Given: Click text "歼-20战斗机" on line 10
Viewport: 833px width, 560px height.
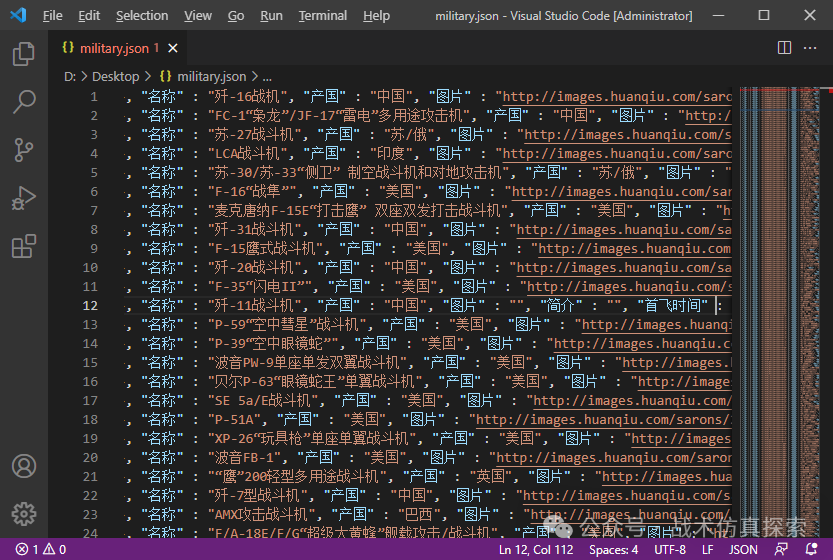Looking at the screenshot, I should 254,267.
